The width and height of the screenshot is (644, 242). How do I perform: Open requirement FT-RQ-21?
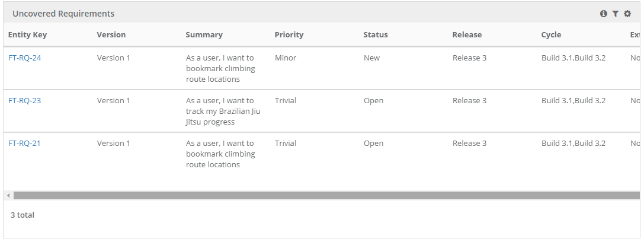(24, 144)
